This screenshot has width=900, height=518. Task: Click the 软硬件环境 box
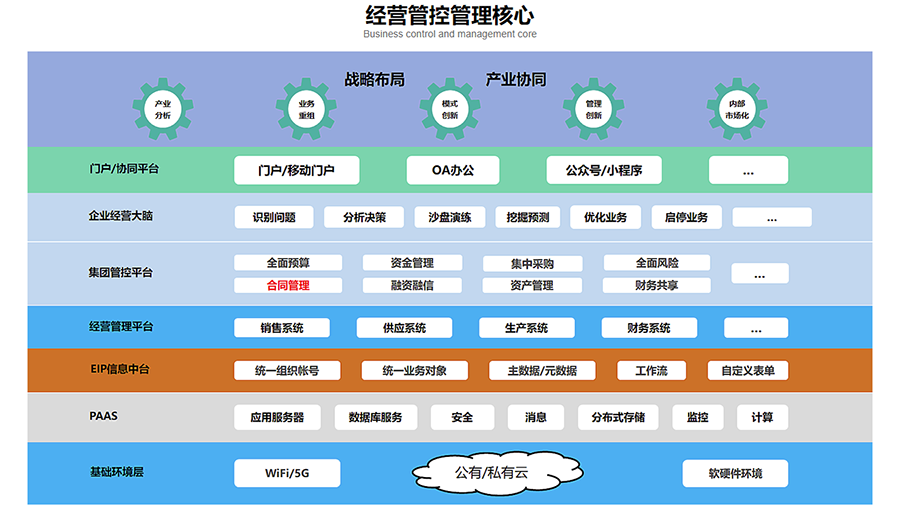(735, 473)
